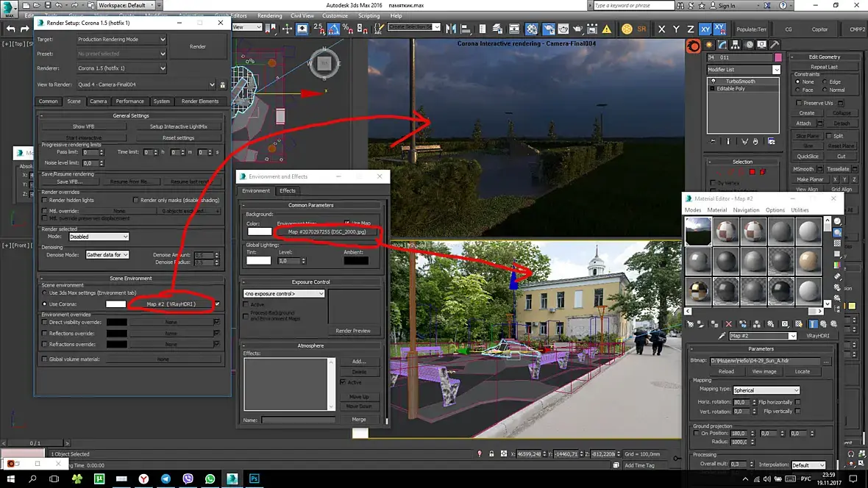Toggle Use Map checkbox in Environment dialog
The image size is (868, 488).
[x=347, y=223]
